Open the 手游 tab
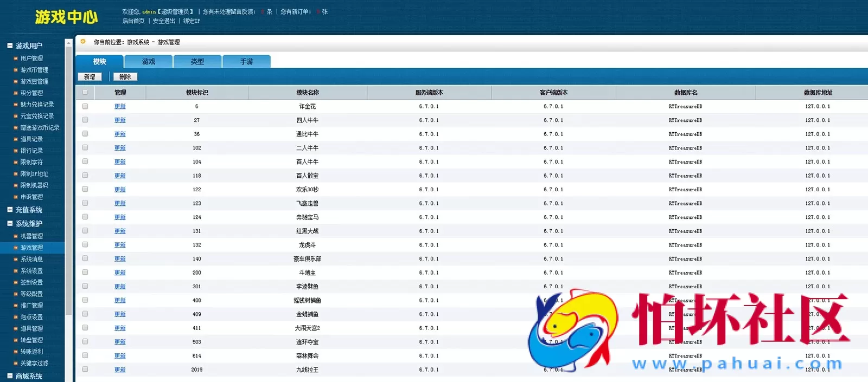The height and width of the screenshot is (382, 868). click(x=246, y=62)
